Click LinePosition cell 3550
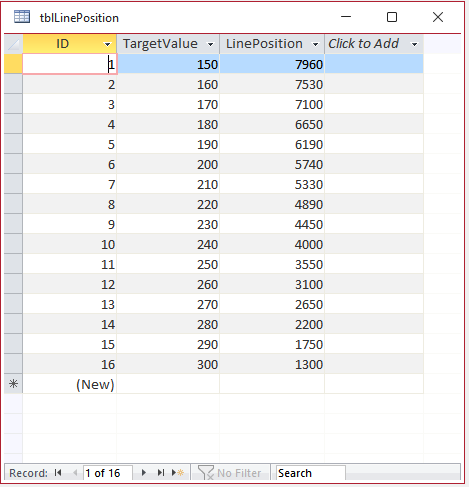The height and width of the screenshot is (487, 469). click(272, 264)
